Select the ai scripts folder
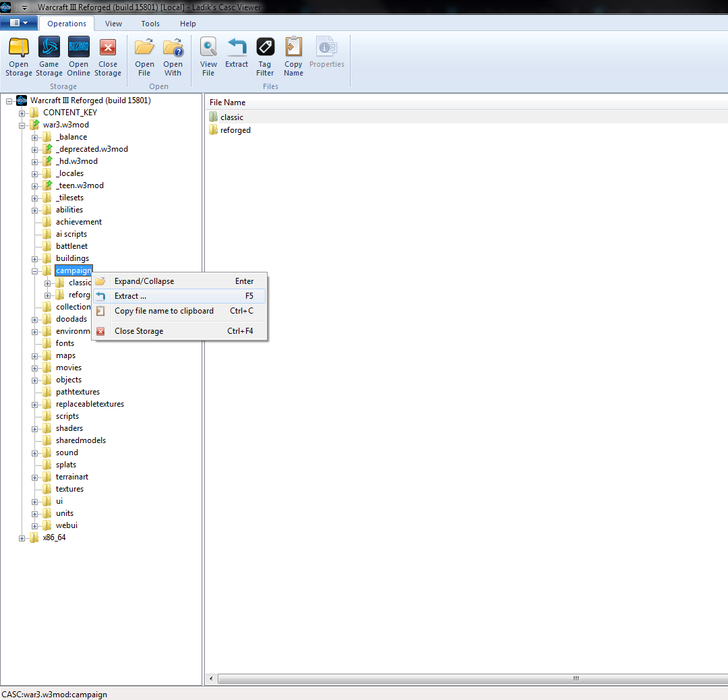Image resolution: width=728 pixels, height=700 pixels. 71,234
